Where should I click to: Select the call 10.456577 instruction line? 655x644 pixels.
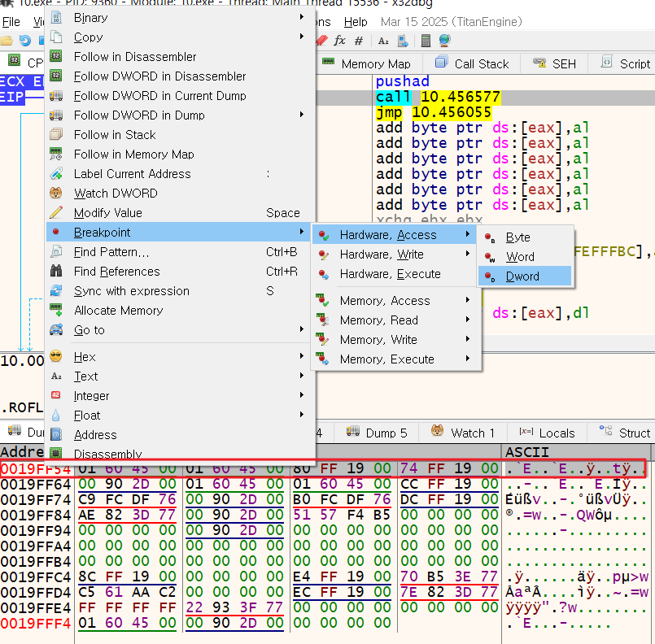click(x=438, y=97)
